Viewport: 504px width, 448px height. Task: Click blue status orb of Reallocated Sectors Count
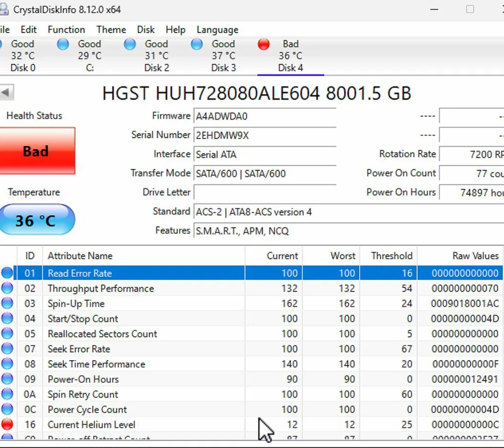(x=7, y=333)
